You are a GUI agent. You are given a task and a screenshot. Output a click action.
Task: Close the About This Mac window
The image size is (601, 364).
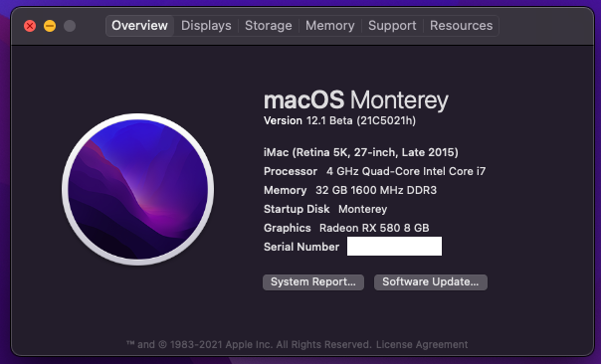[30, 26]
